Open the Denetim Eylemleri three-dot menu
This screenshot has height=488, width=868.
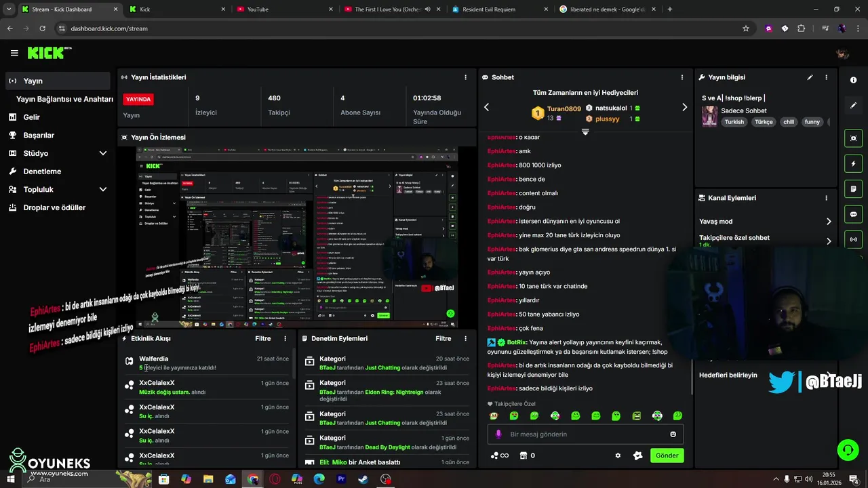(x=465, y=338)
